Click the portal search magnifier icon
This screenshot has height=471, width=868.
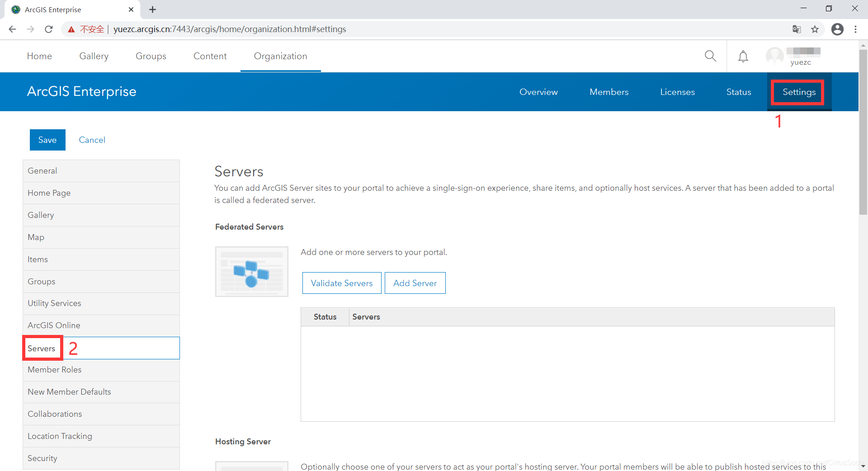pyautogui.click(x=710, y=56)
